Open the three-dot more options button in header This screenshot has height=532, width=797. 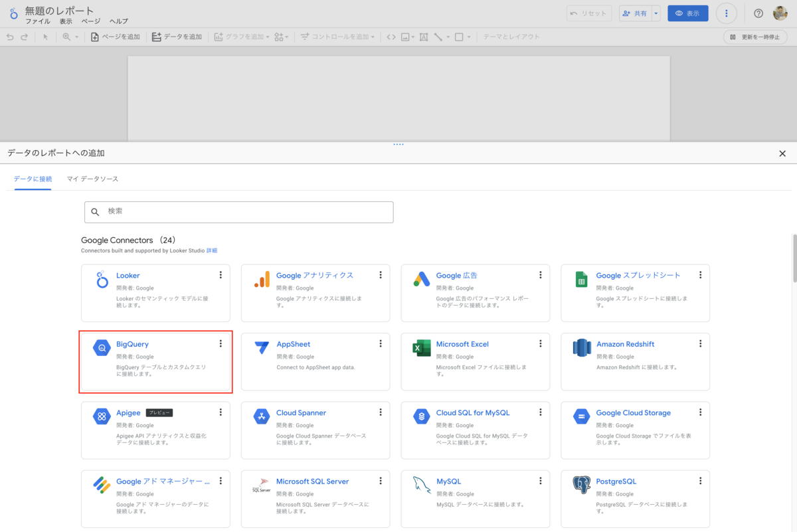(x=727, y=13)
